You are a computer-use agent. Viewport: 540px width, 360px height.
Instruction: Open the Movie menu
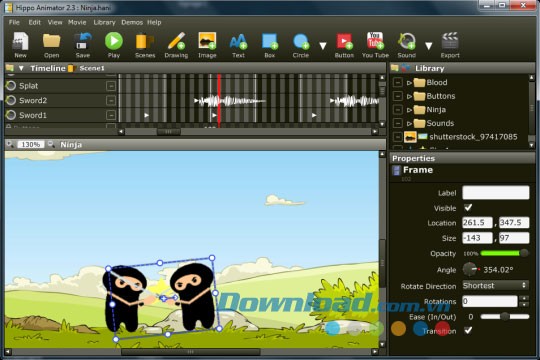[x=77, y=22]
